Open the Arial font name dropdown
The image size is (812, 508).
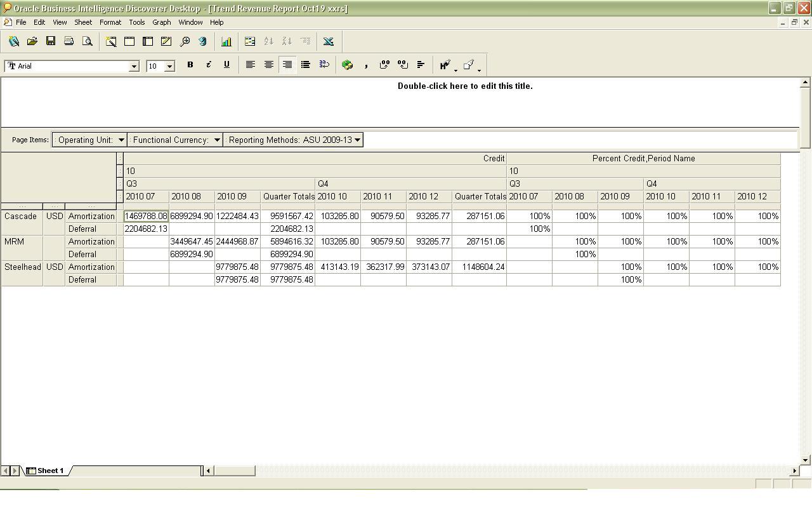134,66
